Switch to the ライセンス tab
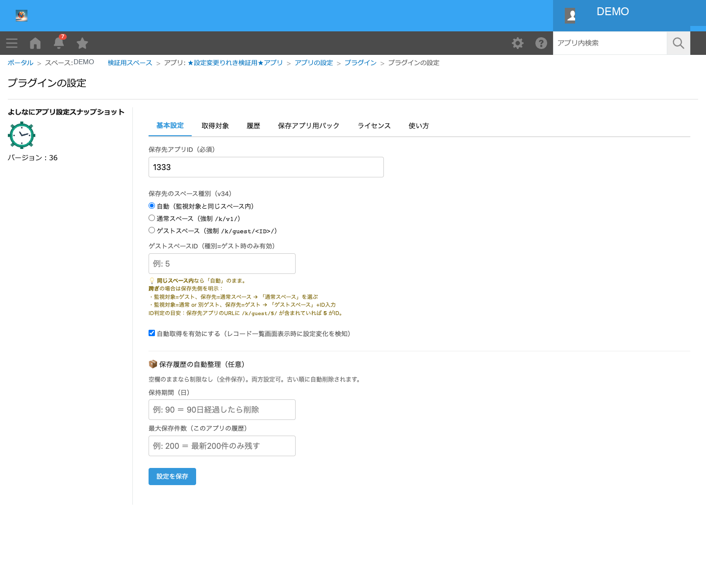The height and width of the screenshot is (588, 706). click(x=374, y=126)
